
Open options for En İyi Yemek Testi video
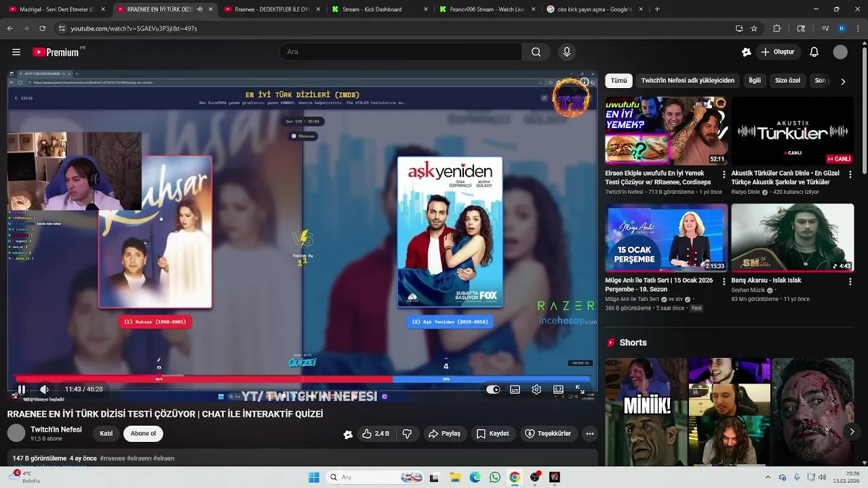[x=724, y=174]
